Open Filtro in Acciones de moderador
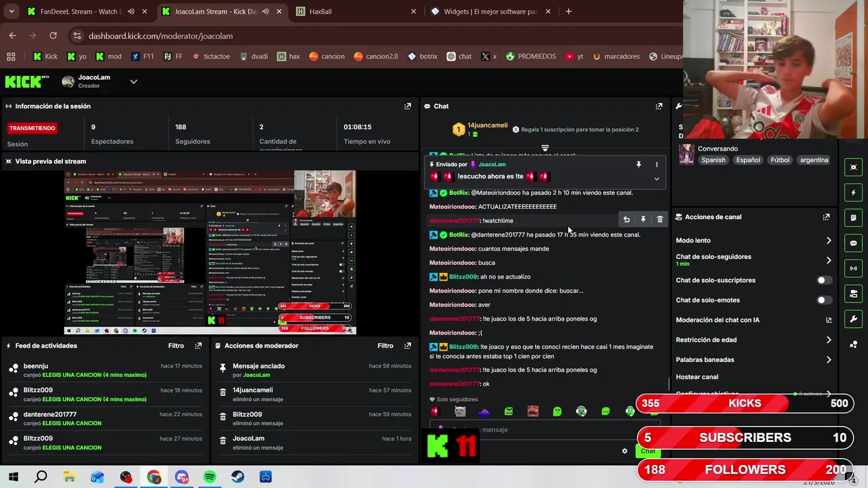Screen dimensions: 868x488 click(385, 346)
